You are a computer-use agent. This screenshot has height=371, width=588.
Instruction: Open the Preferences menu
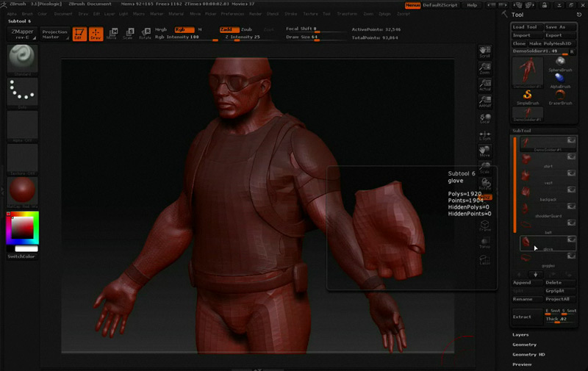tap(232, 13)
